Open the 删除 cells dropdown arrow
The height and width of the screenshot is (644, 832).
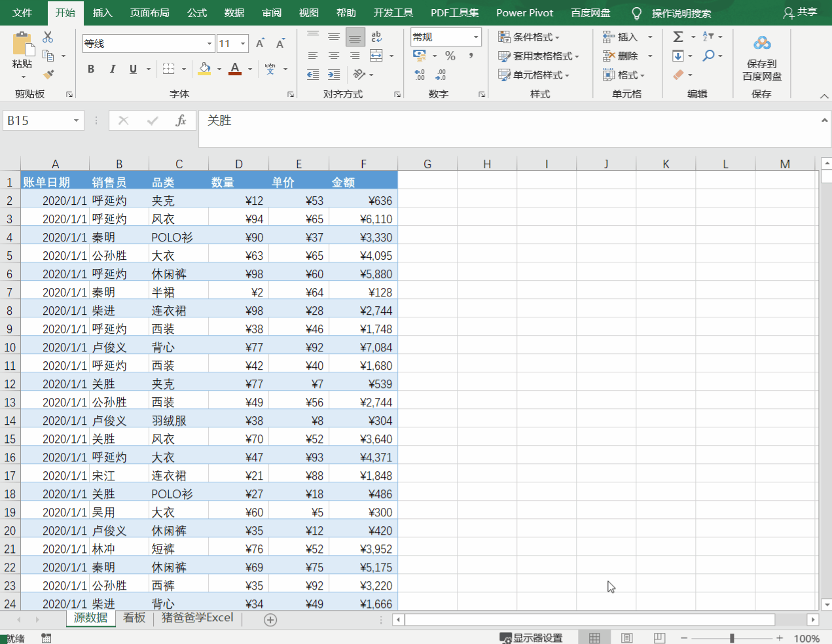(x=650, y=56)
